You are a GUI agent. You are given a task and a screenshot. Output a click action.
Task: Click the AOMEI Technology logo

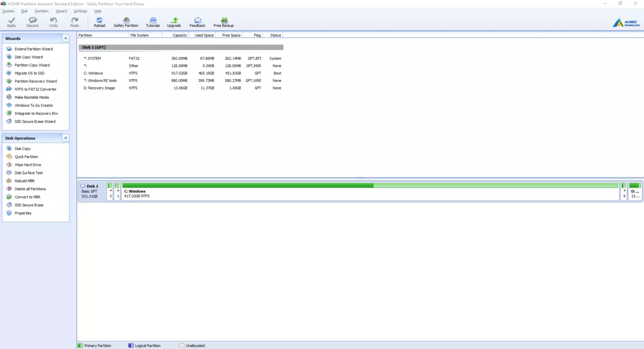tap(627, 23)
